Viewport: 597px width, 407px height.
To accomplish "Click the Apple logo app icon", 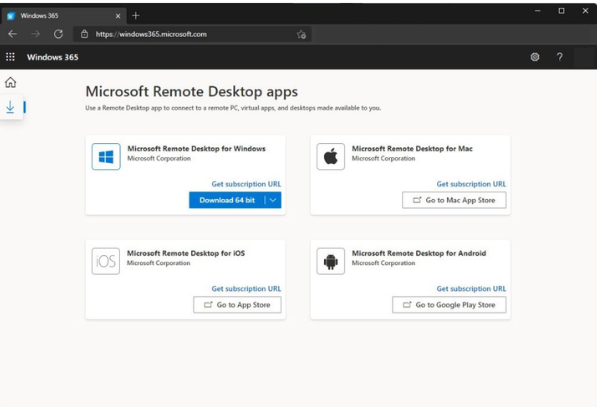I will click(x=330, y=156).
